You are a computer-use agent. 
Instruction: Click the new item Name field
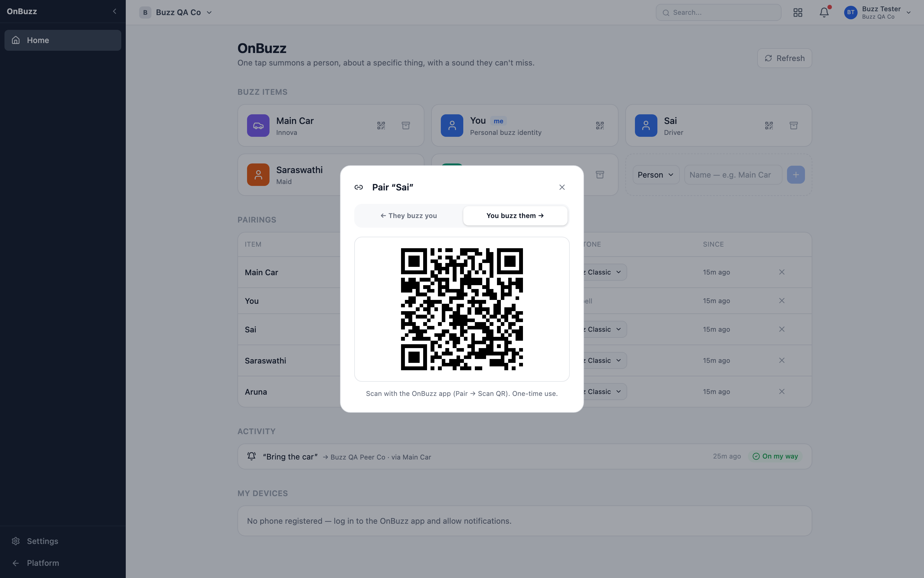[733, 175]
